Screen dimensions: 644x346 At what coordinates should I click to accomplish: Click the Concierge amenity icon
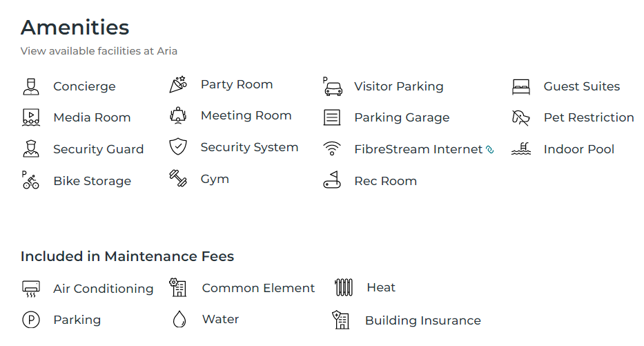tap(31, 87)
